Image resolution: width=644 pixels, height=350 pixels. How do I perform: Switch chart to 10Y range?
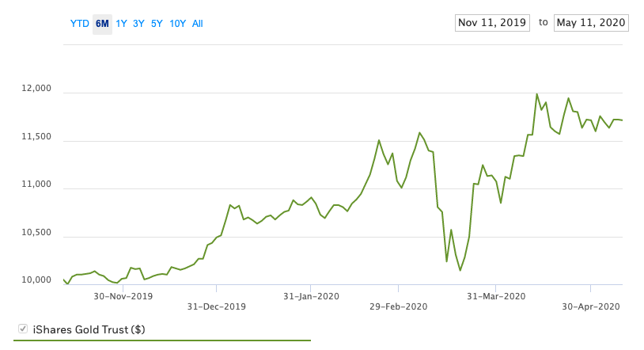pos(177,24)
